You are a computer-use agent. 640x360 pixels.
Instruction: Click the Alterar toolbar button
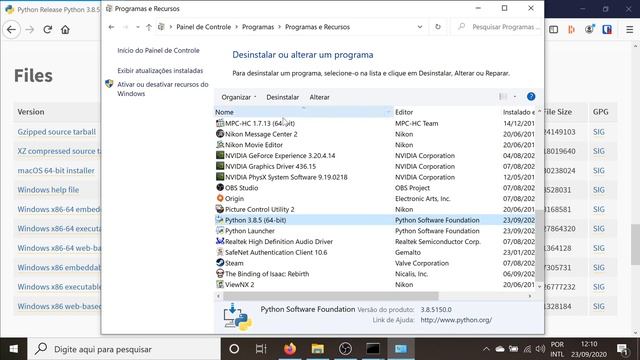pos(320,97)
